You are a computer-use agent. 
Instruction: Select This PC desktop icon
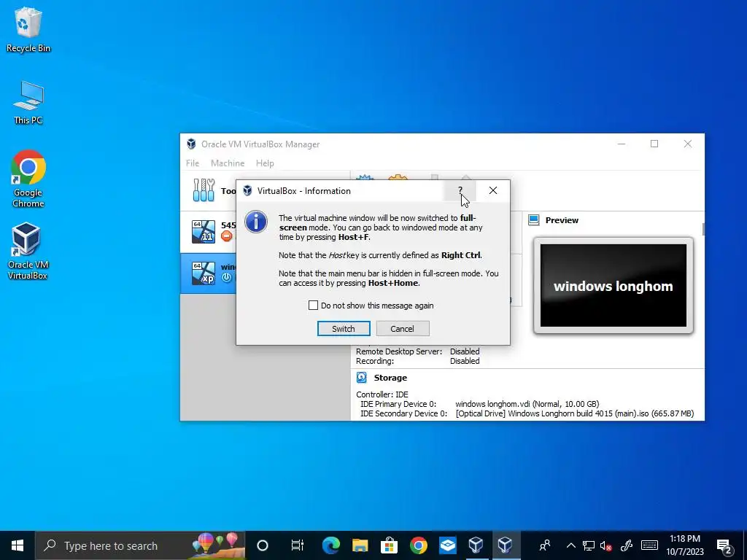(x=28, y=102)
